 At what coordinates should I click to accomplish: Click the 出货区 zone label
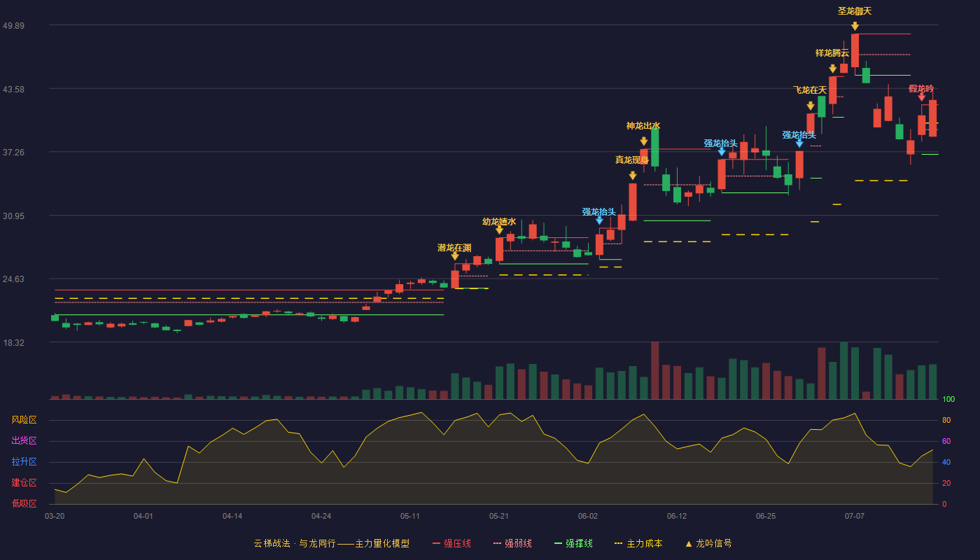coord(24,441)
